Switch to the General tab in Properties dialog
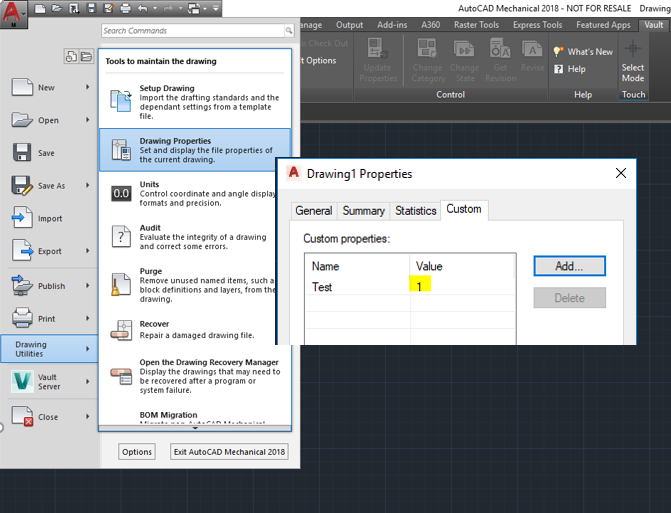 [314, 211]
